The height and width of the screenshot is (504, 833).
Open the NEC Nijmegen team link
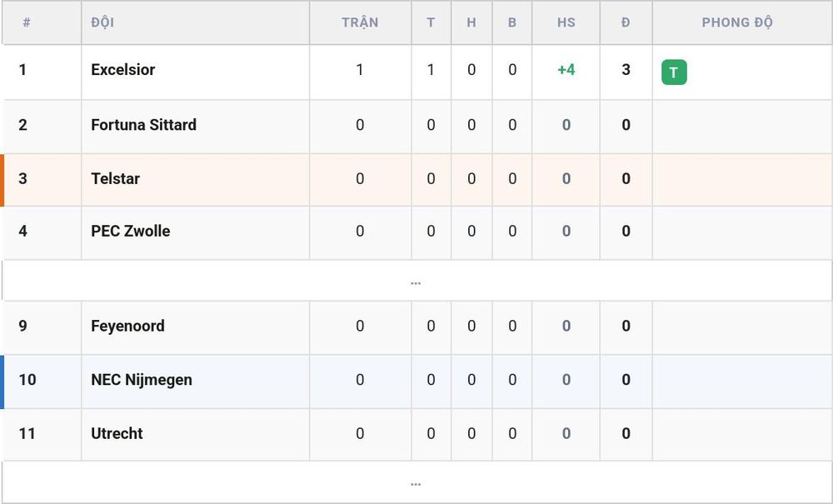click(142, 380)
